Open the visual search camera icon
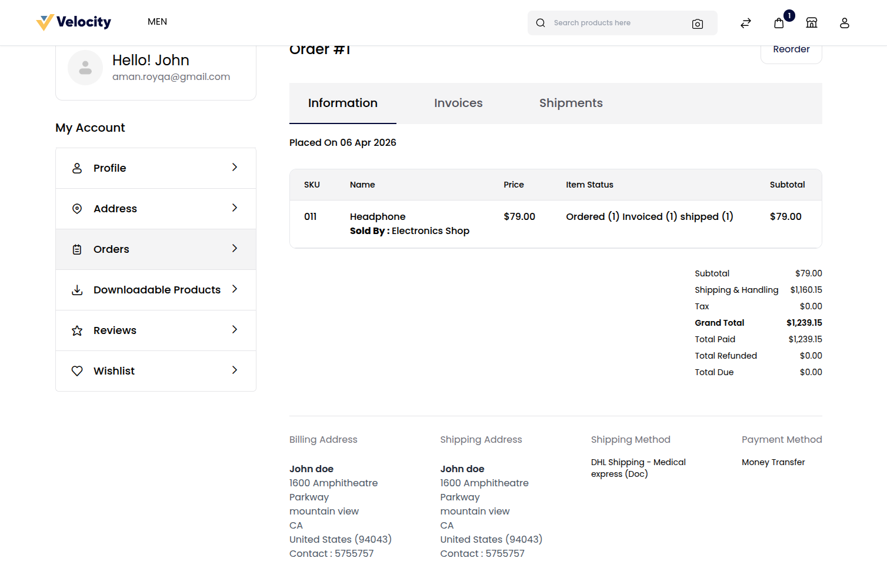Image resolution: width=887 pixels, height=588 pixels. (x=698, y=24)
